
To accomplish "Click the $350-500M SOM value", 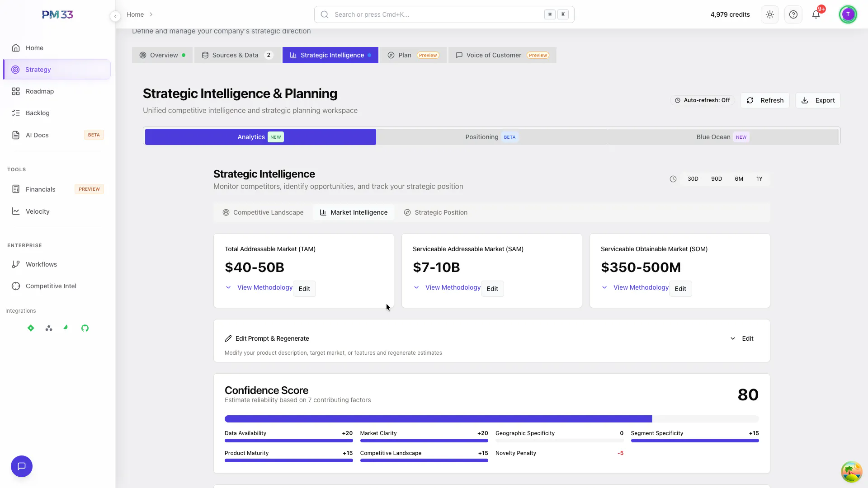I will tap(641, 267).
